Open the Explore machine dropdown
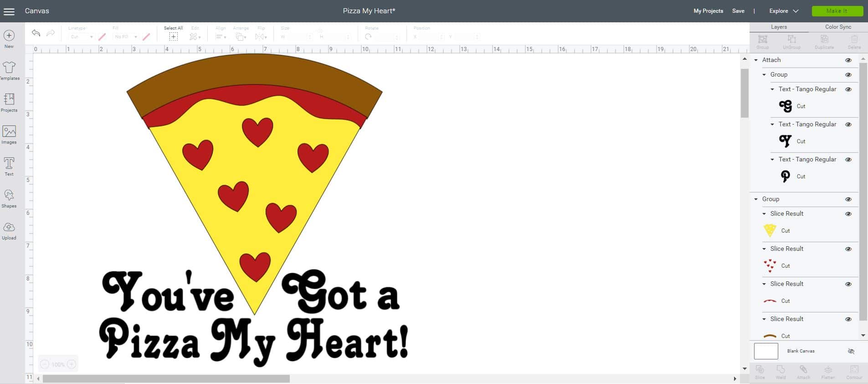This screenshot has width=868, height=384. [x=784, y=11]
